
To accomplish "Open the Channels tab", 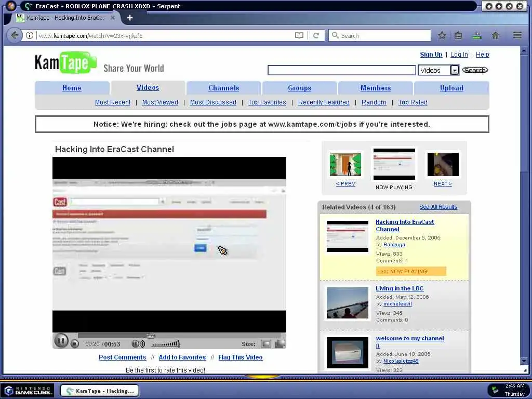I will click(223, 88).
